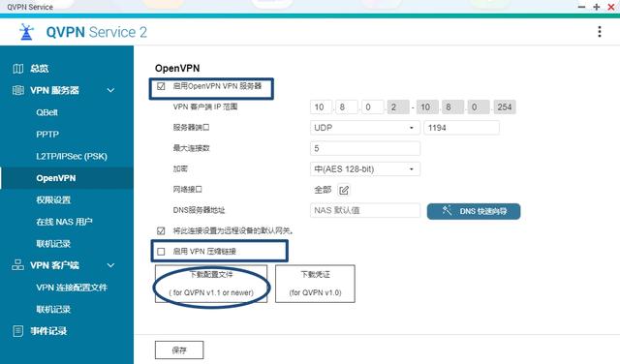The height and width of the screenshot is (364, 620).
Task: Open the 中(AES 128-bit) encryption dropdown
Action: click(x=364, y=169)
